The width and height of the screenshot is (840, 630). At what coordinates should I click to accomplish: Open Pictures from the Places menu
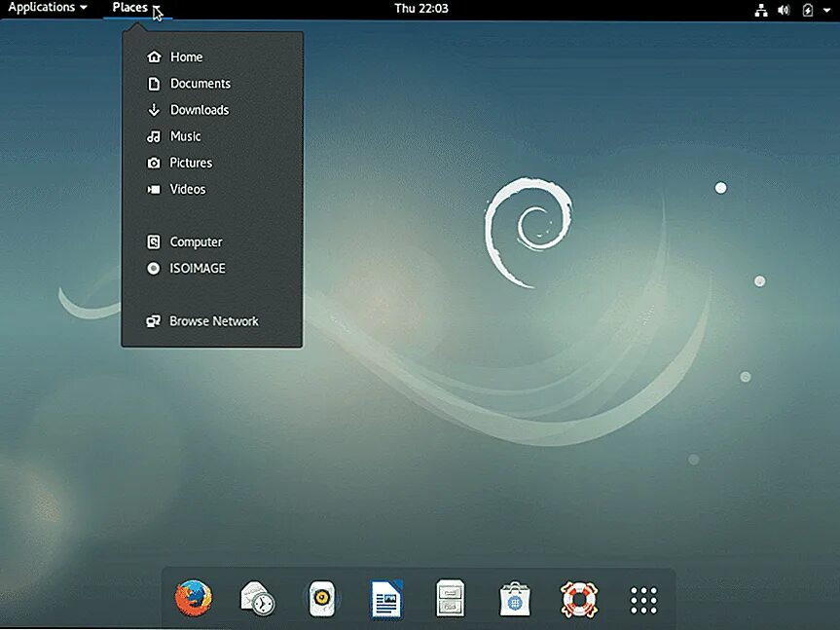click(212, 163)
